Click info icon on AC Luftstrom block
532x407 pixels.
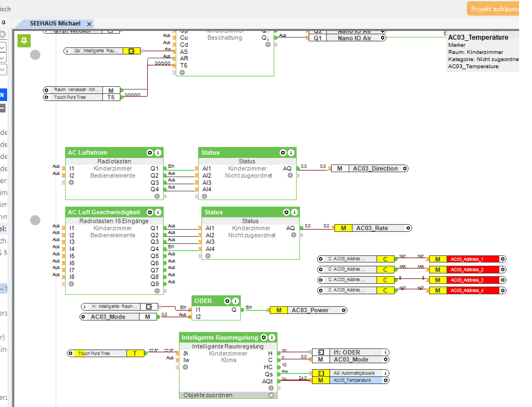pos(158,153)
